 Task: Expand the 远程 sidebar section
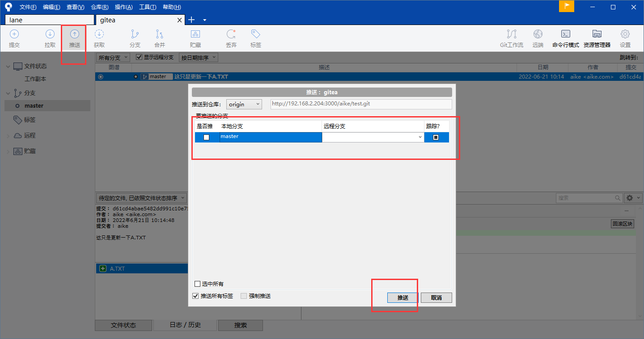point(8,135)
